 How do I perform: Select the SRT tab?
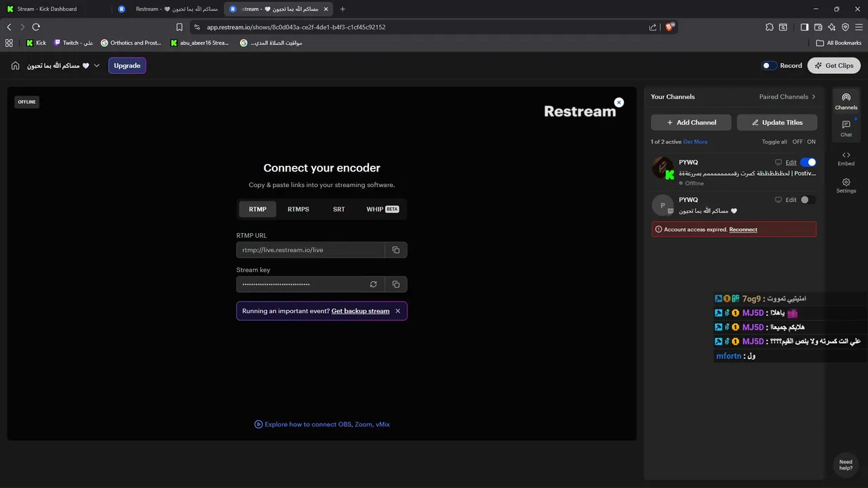point(339,209)
